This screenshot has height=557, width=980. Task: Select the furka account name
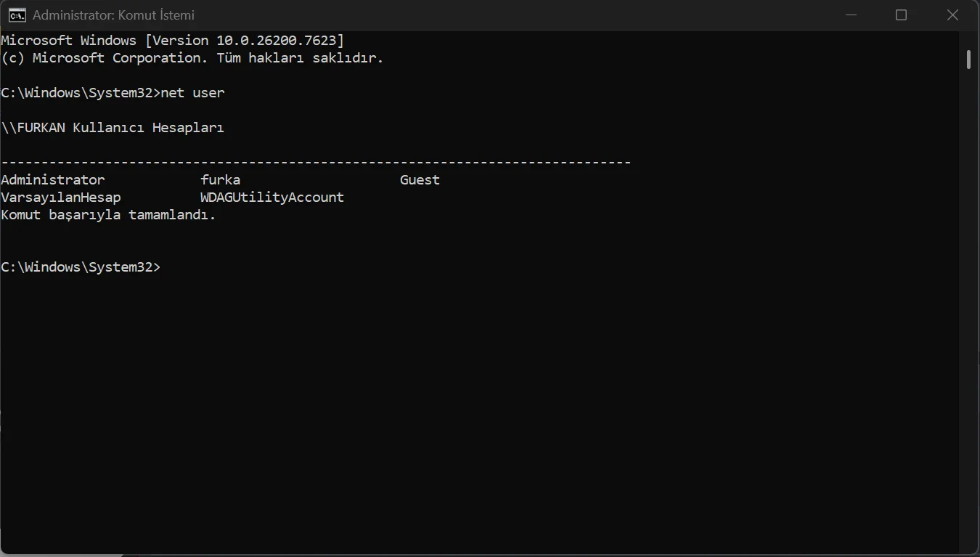220,180
